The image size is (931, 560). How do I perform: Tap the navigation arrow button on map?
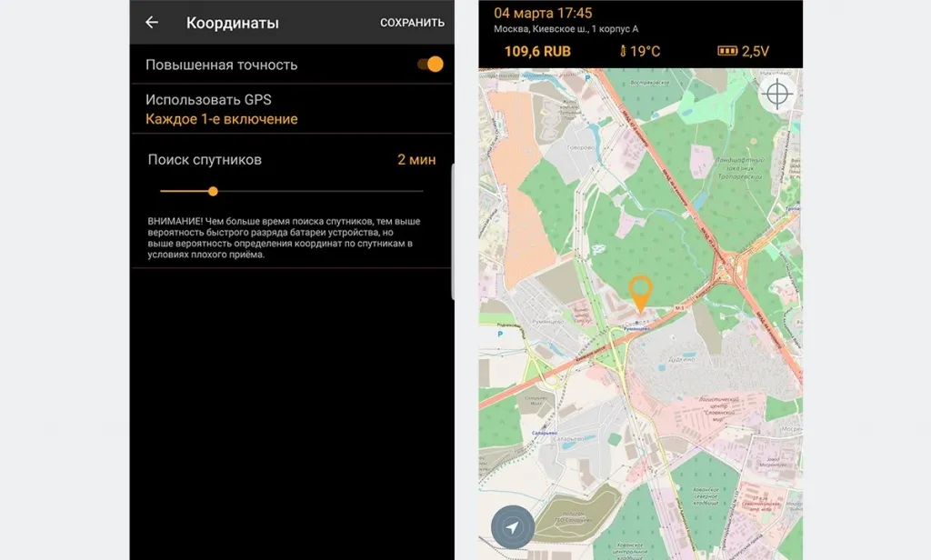click(x=513, y=526)
